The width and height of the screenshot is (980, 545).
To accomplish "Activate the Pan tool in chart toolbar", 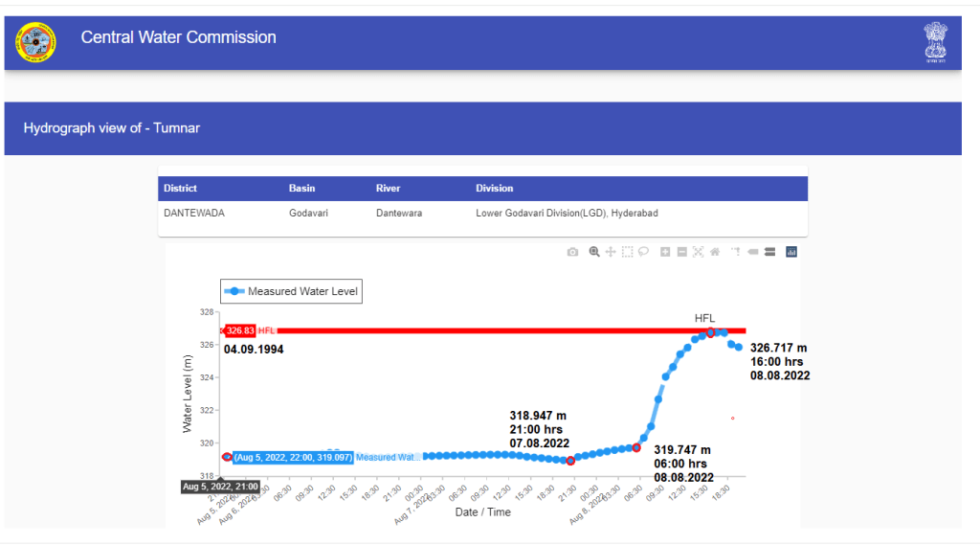I will click(x=611, y=252).
